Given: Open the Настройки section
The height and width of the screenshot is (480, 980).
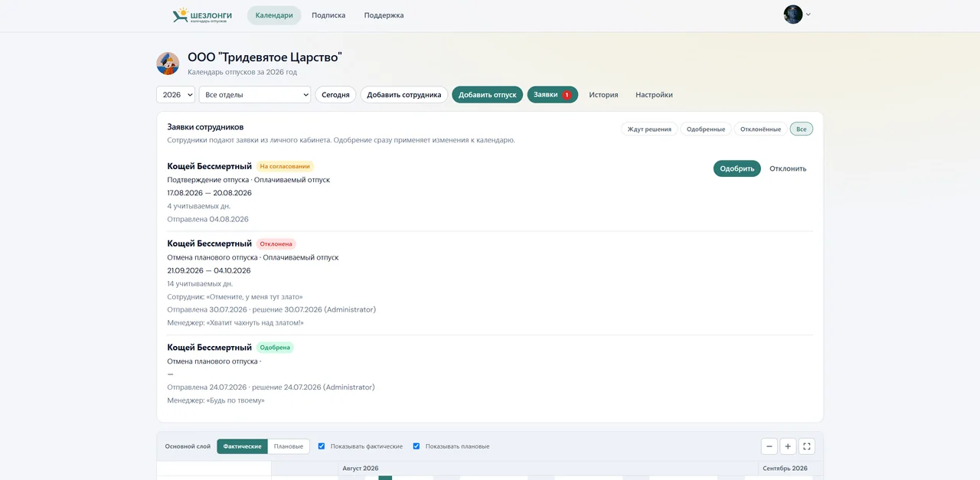Looking at the screenshot, I should (x=654, y=95).
